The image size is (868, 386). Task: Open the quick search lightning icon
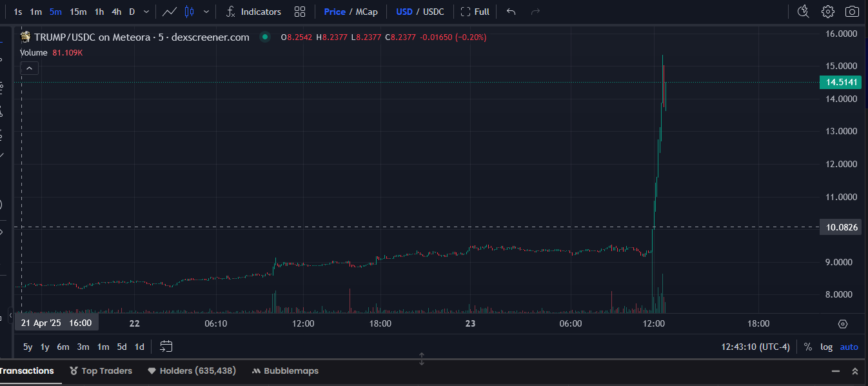804,12
